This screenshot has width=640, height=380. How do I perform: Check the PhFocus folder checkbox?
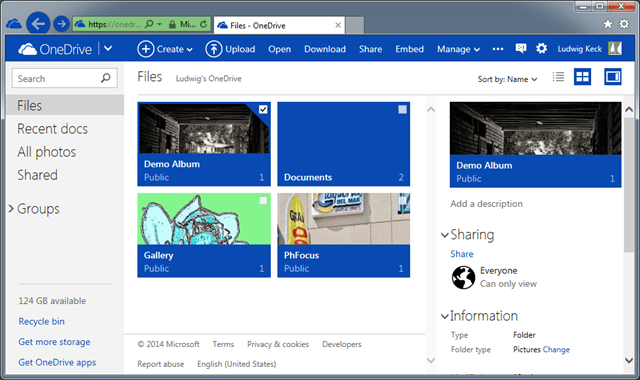402,200
